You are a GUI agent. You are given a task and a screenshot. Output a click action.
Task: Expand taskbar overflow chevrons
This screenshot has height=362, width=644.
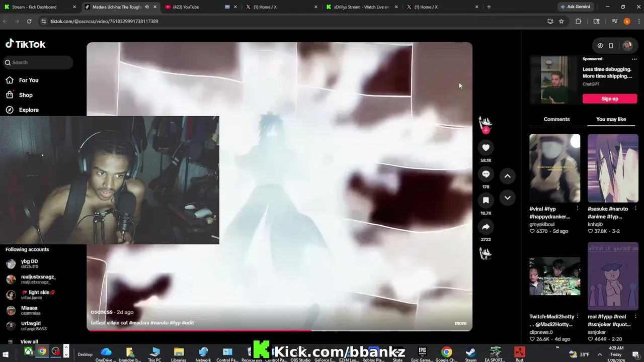(557, 347)
